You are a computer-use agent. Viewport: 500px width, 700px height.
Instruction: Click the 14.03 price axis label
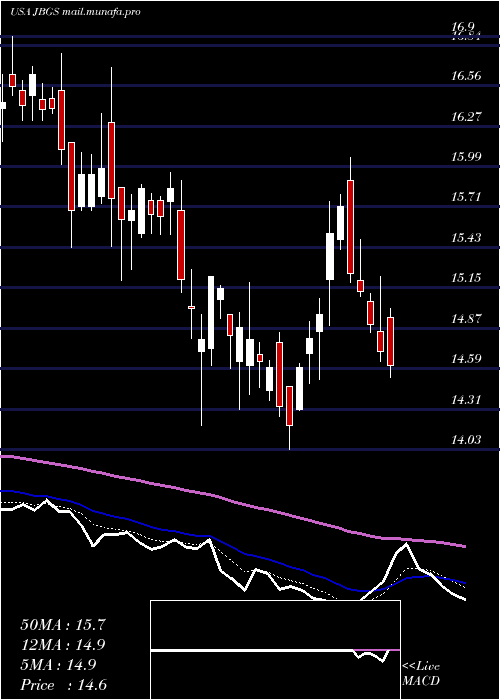click(x=466, y=440)
